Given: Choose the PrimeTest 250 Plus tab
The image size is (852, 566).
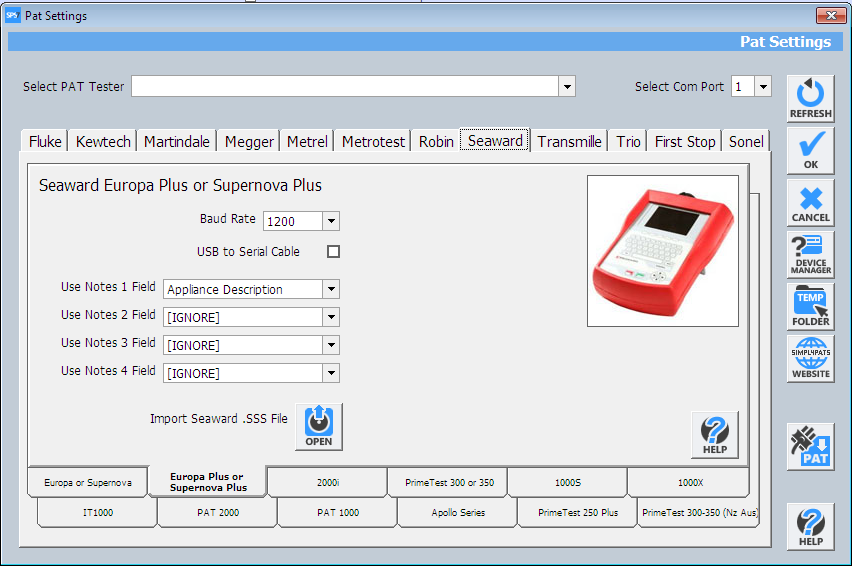Looking at the screenshot, I should point(577,512).
